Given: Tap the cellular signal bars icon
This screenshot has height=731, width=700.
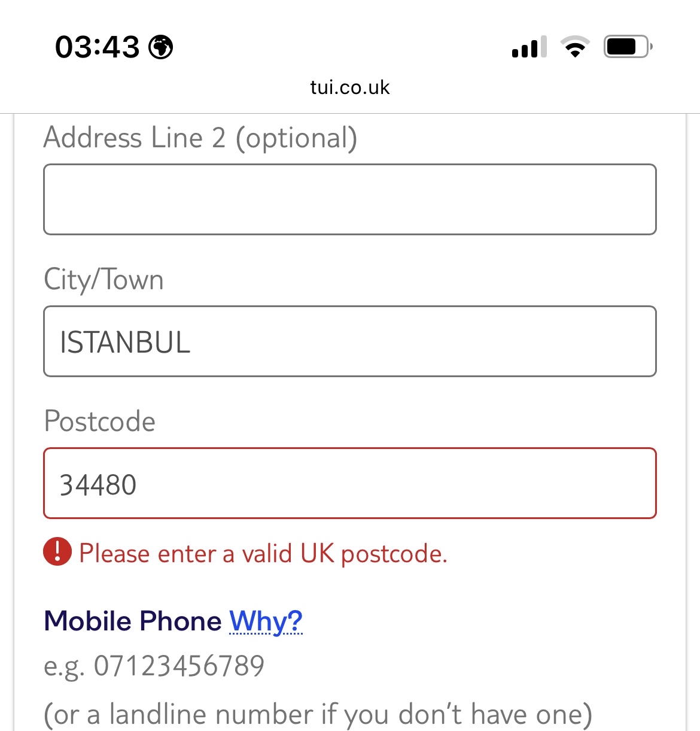Looking at the screenshot, I should click(x=529, y=47).
